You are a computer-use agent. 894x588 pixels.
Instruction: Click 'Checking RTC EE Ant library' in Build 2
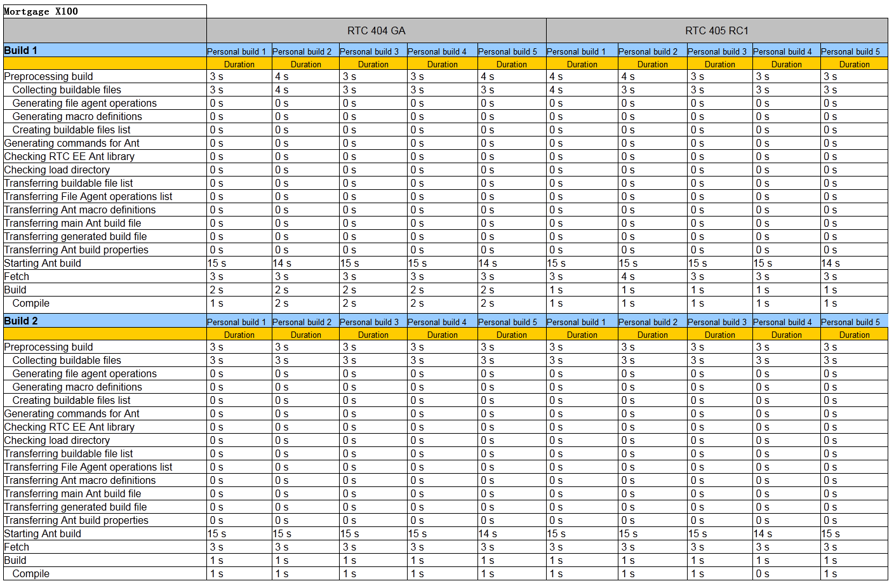[x=69, y=427]
